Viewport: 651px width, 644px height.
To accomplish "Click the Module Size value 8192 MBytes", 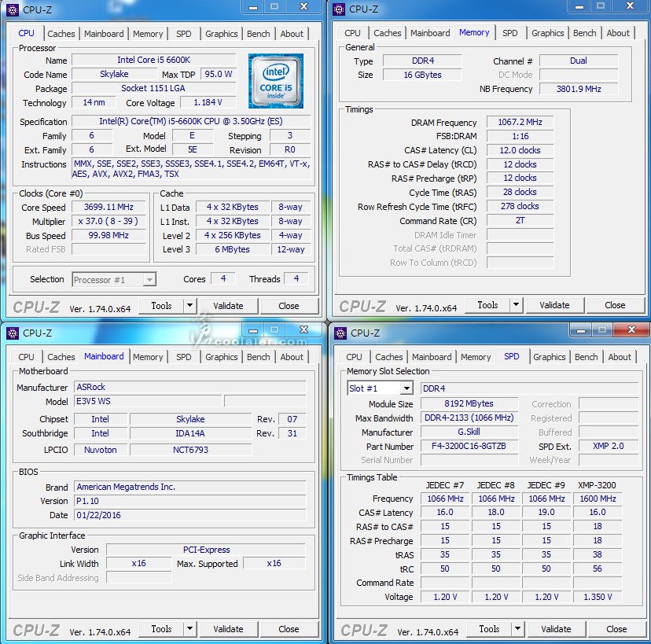I will tap(469, 403).
